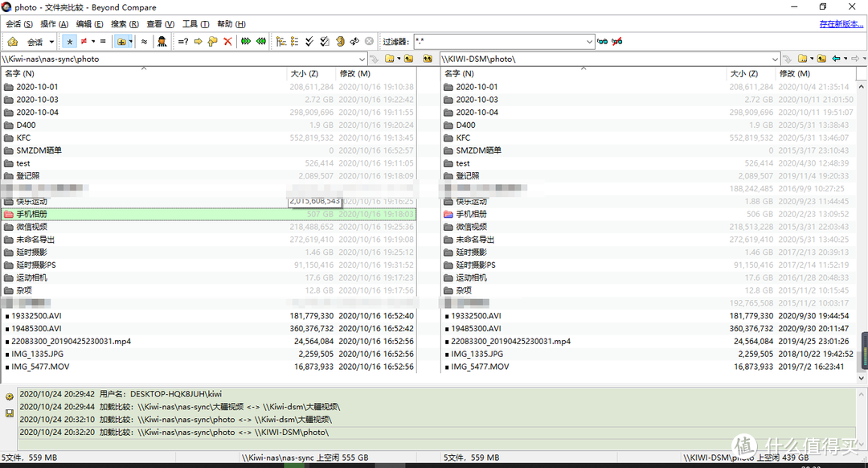Open the 查看 (V) menu

[161, 24]
